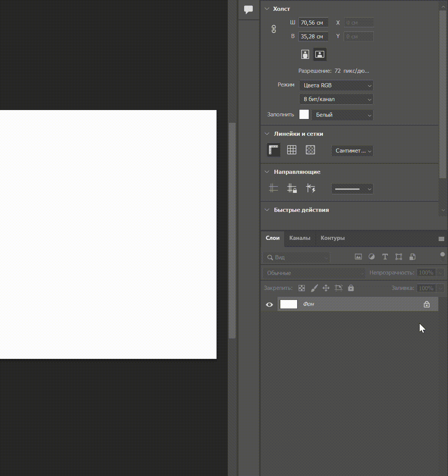Show or hide guides icon
The height and width of the screenshot is (476, 448).
[x=274, y=188]
